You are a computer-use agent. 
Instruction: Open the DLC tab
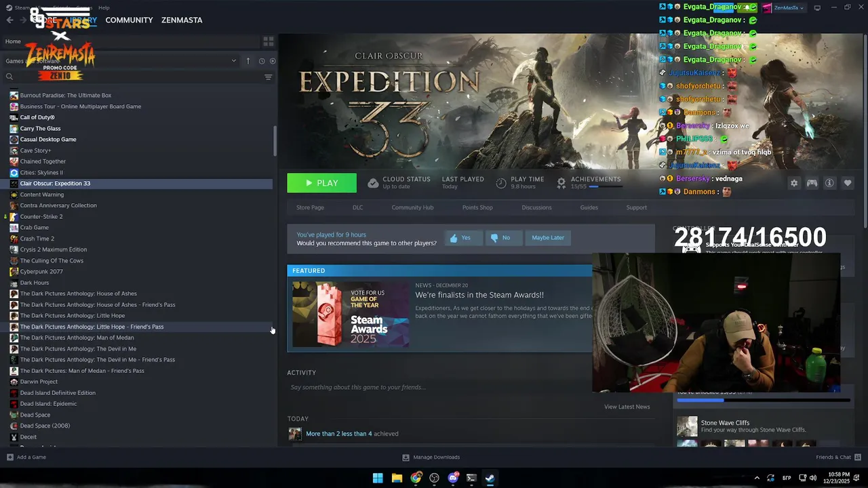(x=357, y=207)
